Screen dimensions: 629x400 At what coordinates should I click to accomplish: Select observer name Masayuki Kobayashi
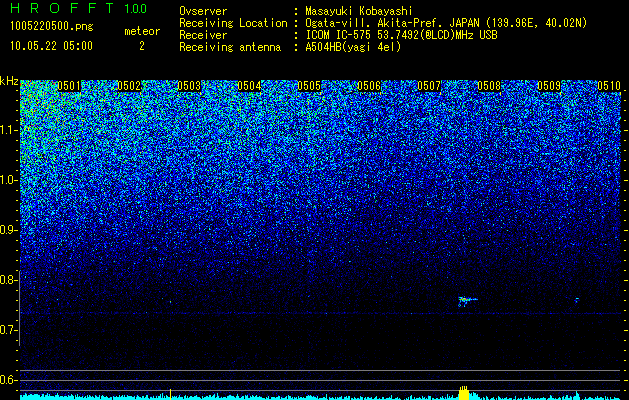359,11
